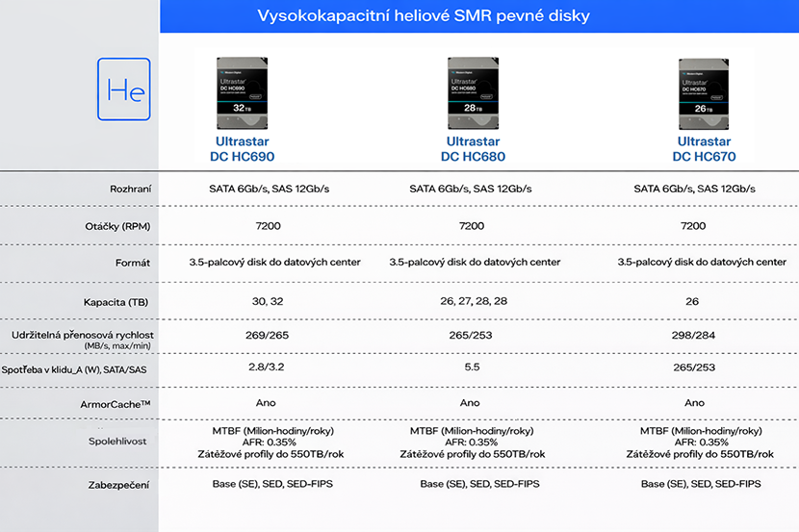
Task: Select the Rozhraní row label
Action: (131, 189)
